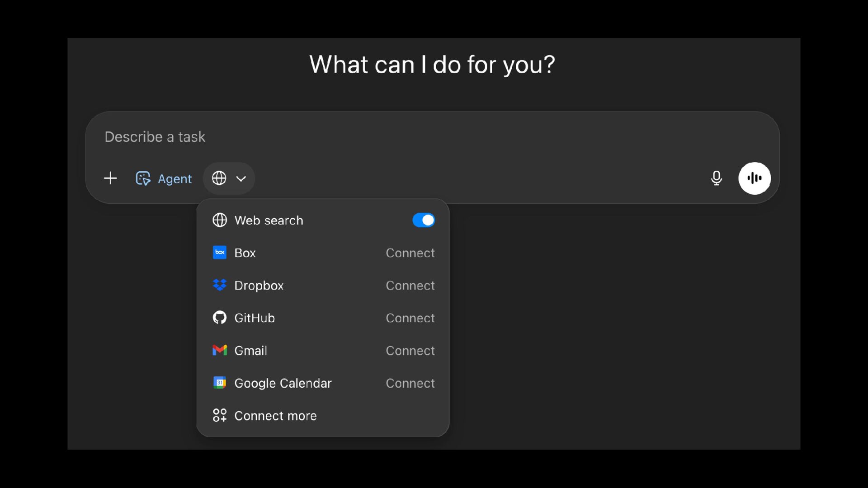
Task: Connect Google Calendar integration
Action: pyautogui.click(x=410, y=383)
